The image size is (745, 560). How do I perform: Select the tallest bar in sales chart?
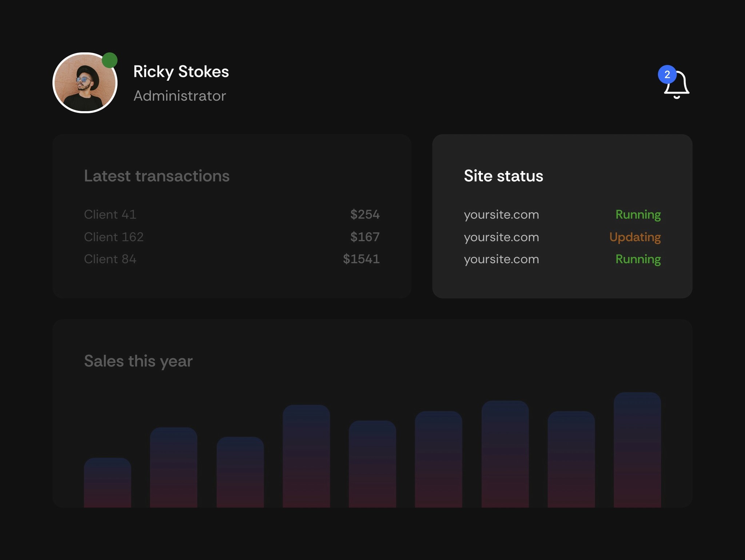point(637,455)
